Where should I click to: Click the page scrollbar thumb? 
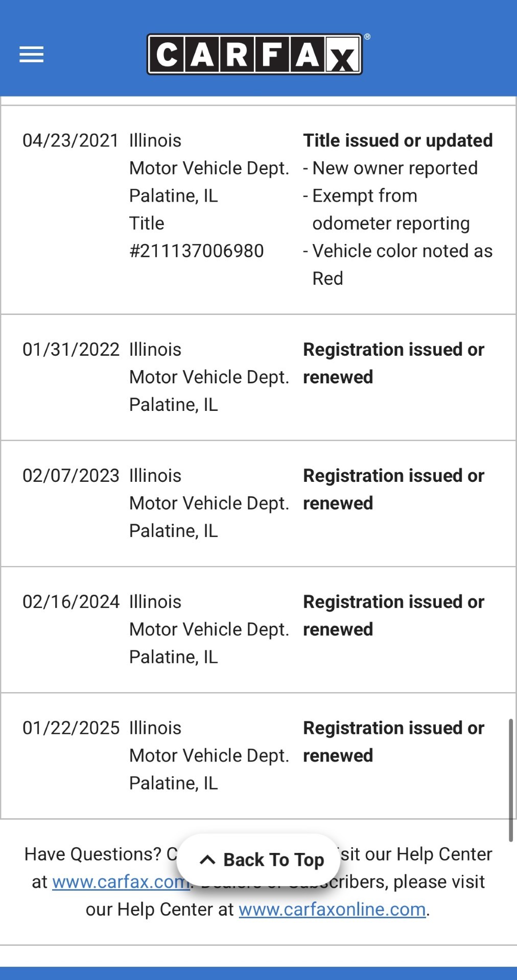pos(510,779)
